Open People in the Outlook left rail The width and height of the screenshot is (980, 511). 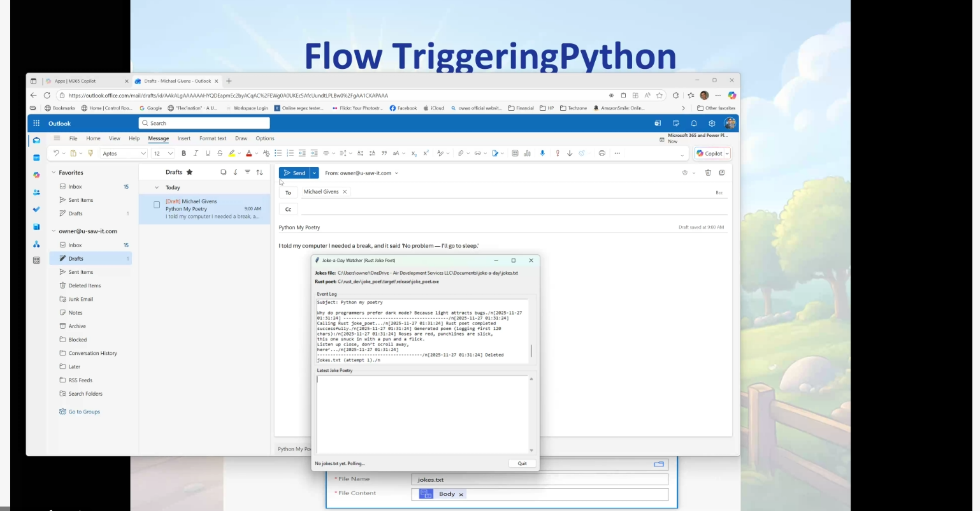pos(36,192)
